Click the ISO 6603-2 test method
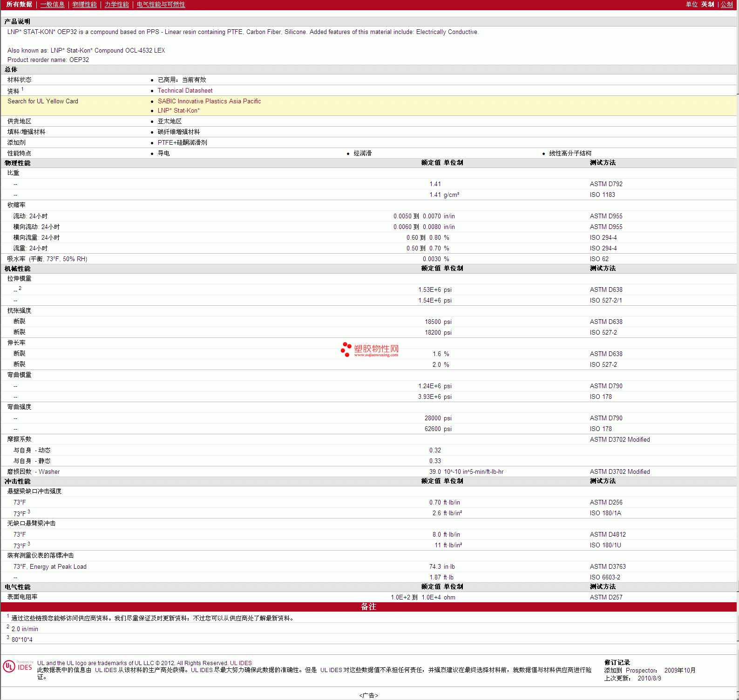 tap(604, 578)
